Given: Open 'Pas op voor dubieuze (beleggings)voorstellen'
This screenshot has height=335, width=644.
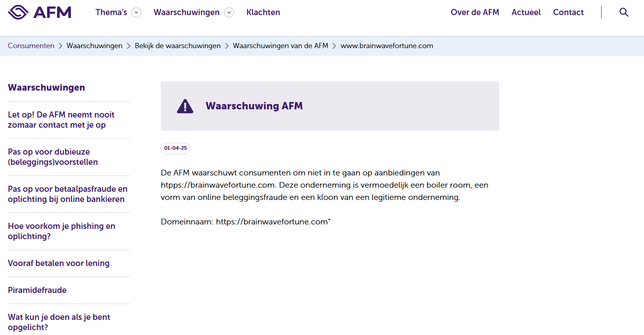Looking at the screenshot, I should 53,157.
